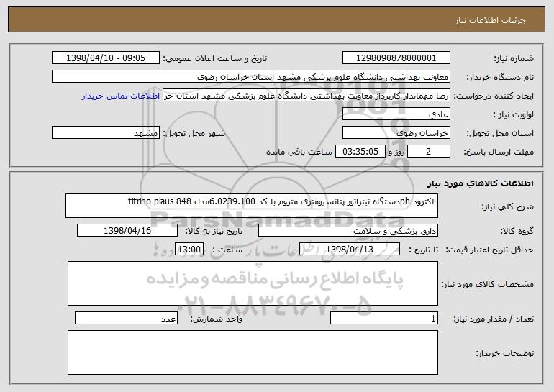Click the توضیحات خریدار text area
The image size is (554, 392).
(253, 352)
